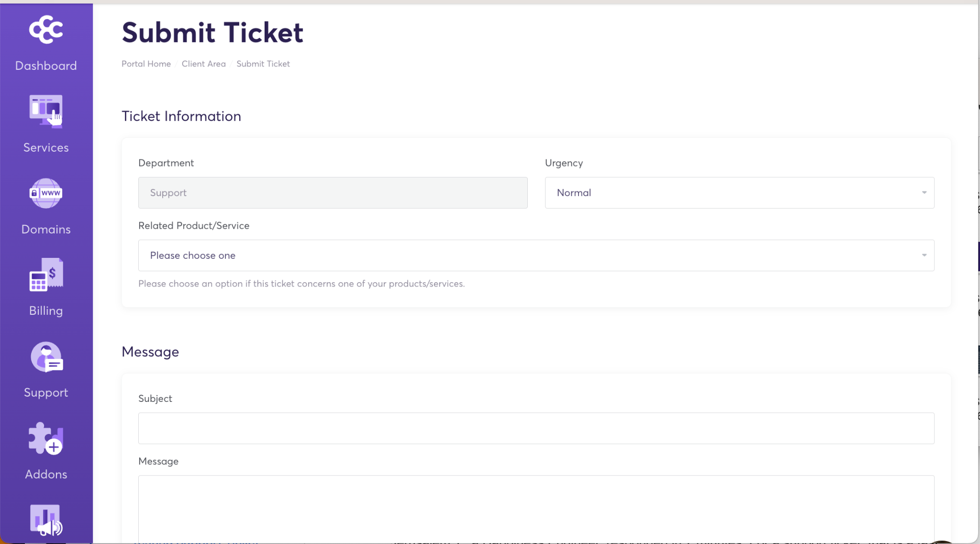Focus the Subject input field
The height and width of the screenshot is (544, 980).
(x=536, y=428)
